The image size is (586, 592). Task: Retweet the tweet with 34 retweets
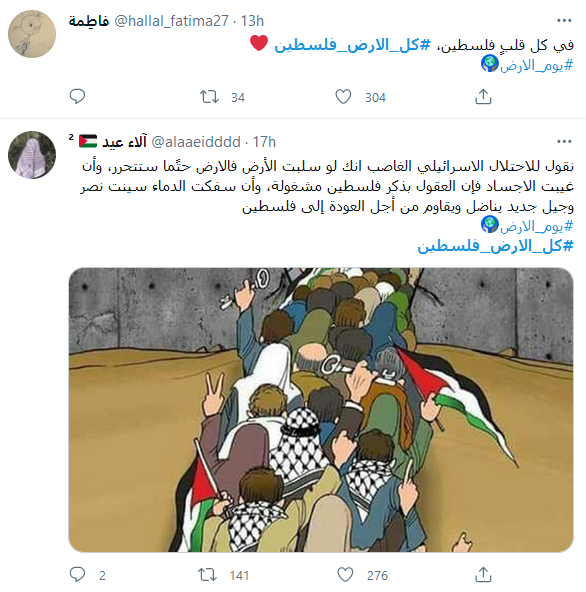[209, 97]
